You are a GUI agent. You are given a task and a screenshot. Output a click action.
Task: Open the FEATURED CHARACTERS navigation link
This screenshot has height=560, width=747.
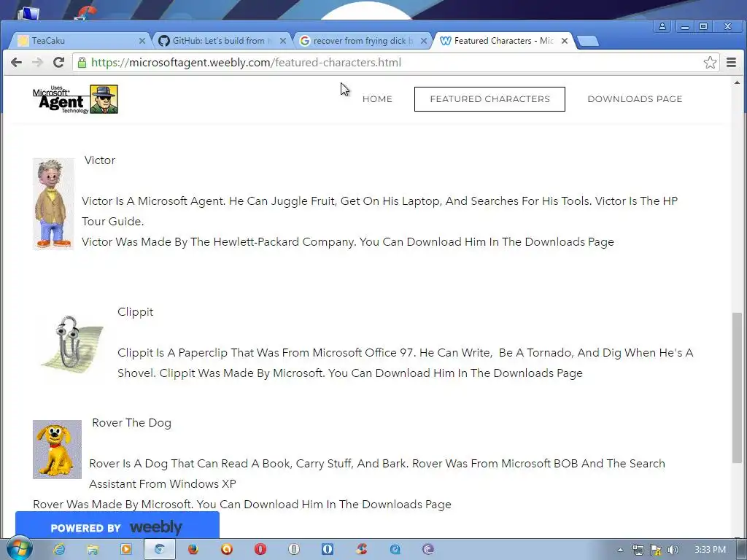coord(489,99)
